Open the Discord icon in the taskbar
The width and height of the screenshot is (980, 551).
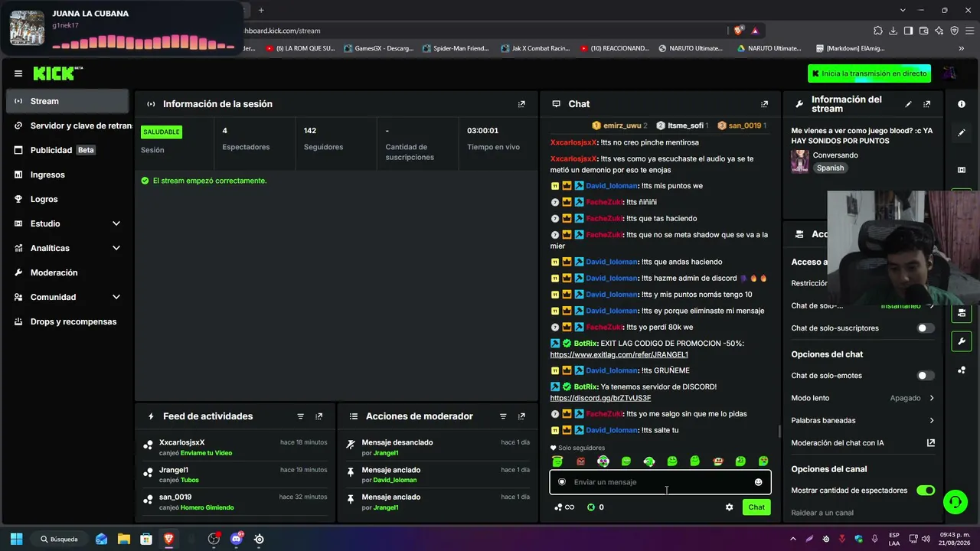pyautogui.click(x=237, y=539)
